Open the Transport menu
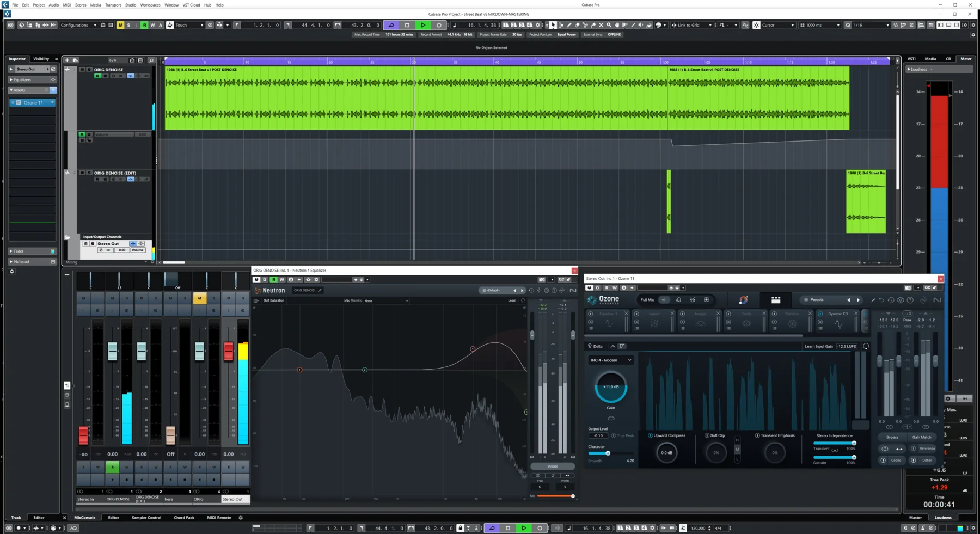This screenshot has height=534, width=980. pos(113,5)
